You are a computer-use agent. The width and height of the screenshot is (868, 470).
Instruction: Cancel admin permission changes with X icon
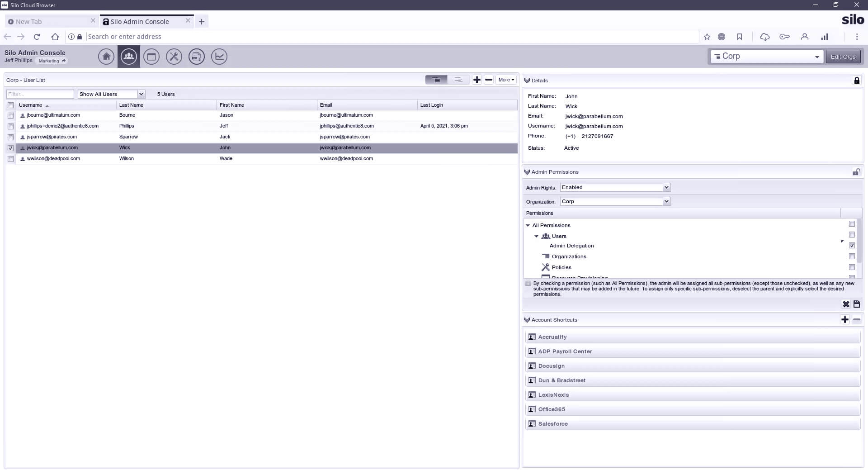pyautogui.click(x=846, y=304)
